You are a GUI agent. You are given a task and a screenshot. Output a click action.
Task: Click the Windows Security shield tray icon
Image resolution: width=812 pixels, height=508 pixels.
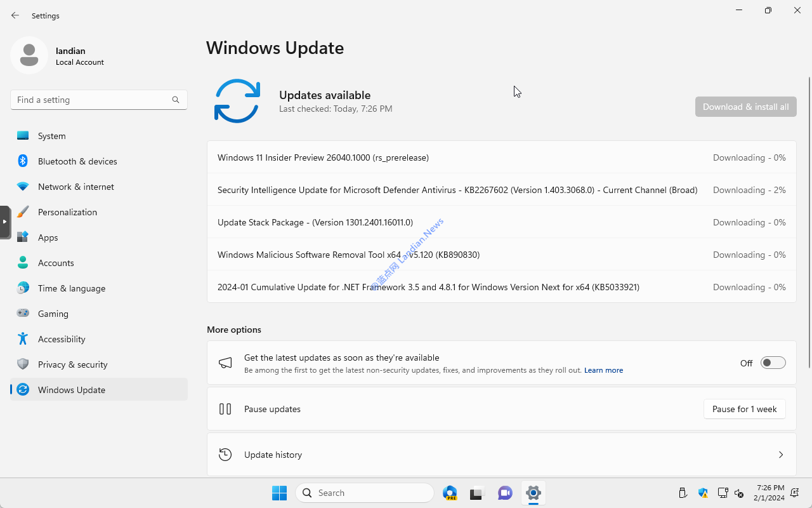pos(703,493)
